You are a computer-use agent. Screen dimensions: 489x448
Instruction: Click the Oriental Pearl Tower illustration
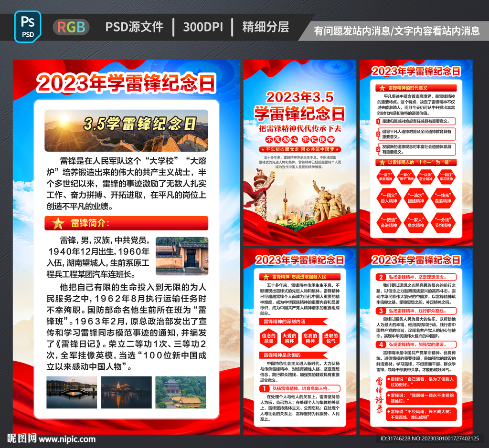285,202
